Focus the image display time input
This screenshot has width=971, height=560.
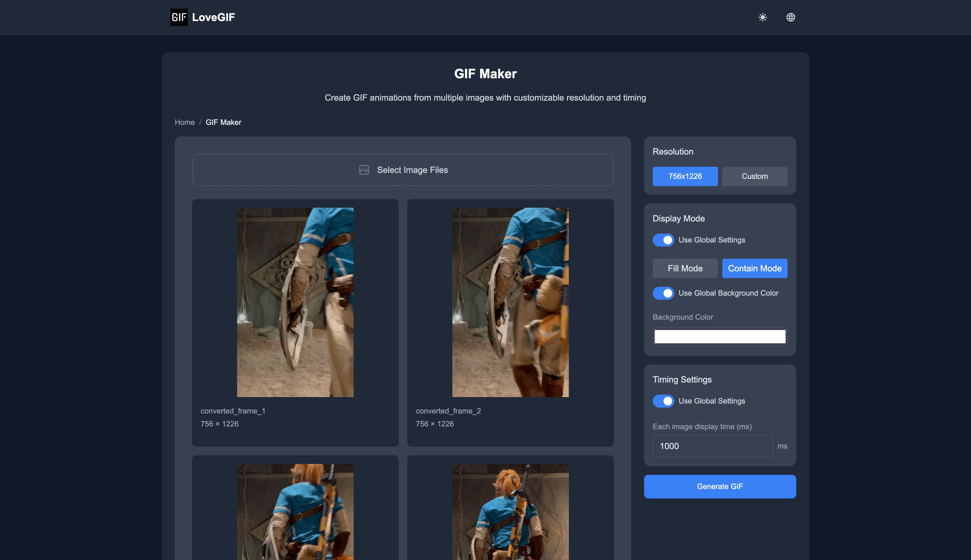713,446
